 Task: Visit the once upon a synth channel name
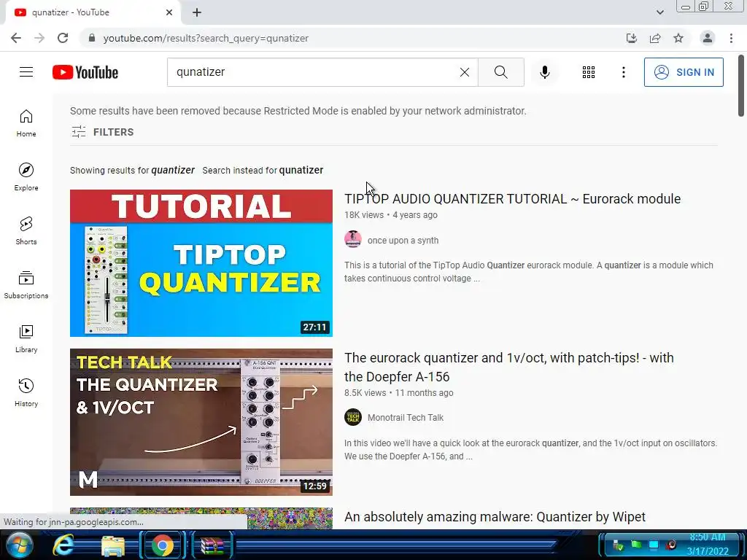pyautogui.click(x=403, y=241)
